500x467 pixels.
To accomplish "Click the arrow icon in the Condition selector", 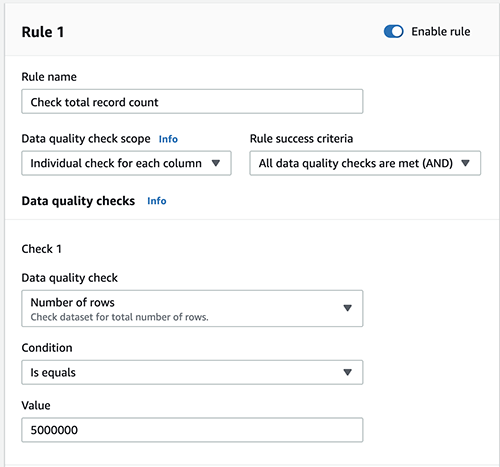I will 347,372.
